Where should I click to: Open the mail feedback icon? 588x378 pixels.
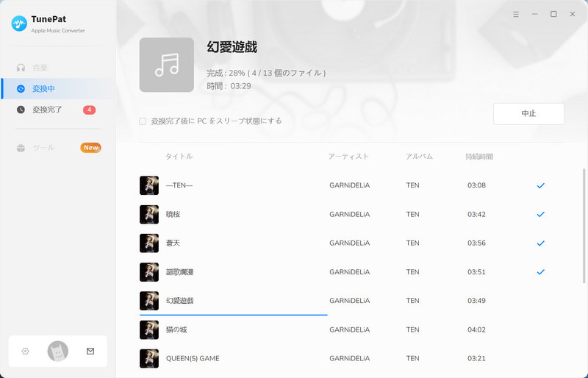pyautogui.click(x=90, y=352)
